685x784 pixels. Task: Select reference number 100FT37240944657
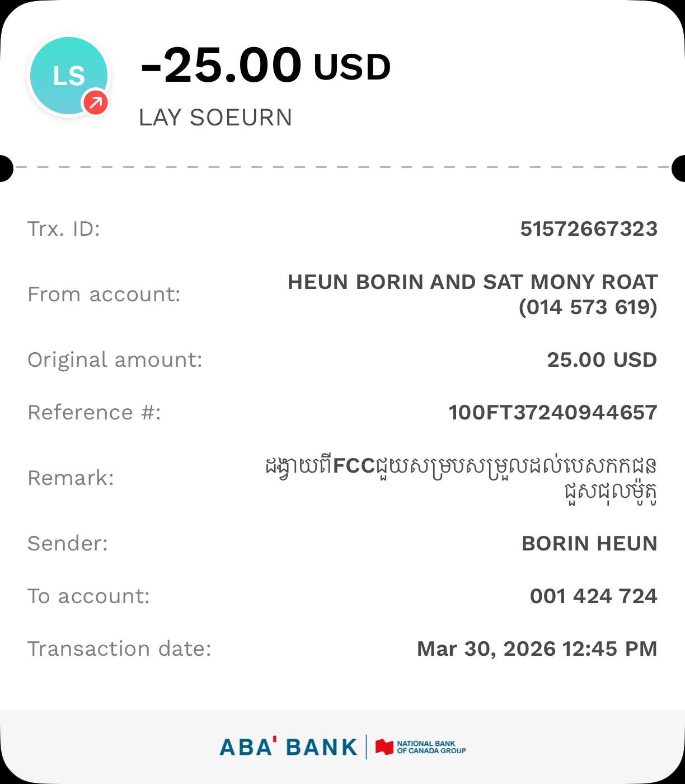553,412
